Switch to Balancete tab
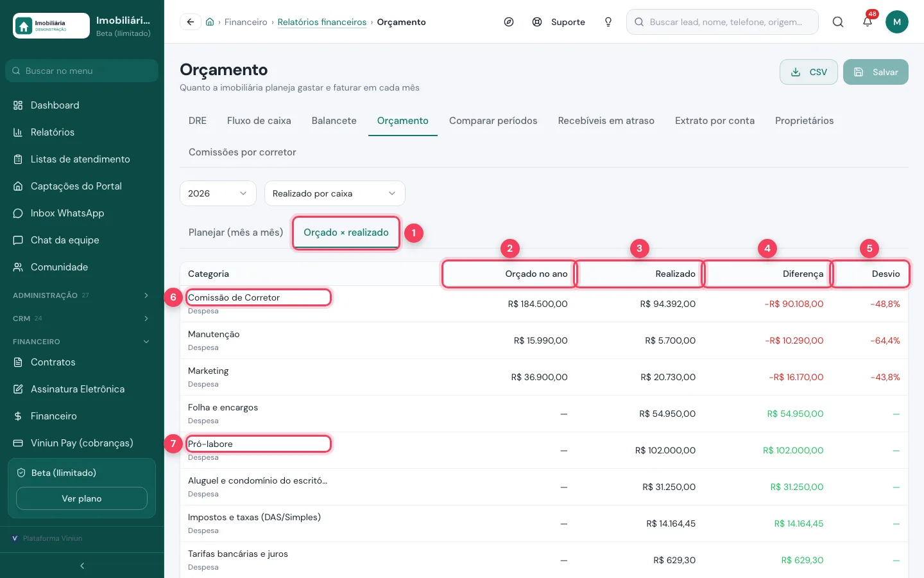The width and height of the screenshot is (924, 578). tap(334, 121)
